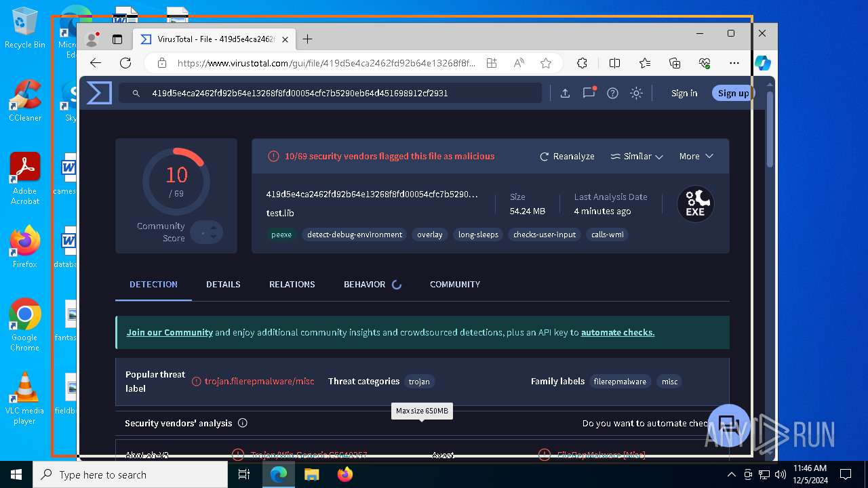This screenshot has width=868, height=488.
Task: Open the Google Chrome desktop shortcut
Action: click(24, 325)
